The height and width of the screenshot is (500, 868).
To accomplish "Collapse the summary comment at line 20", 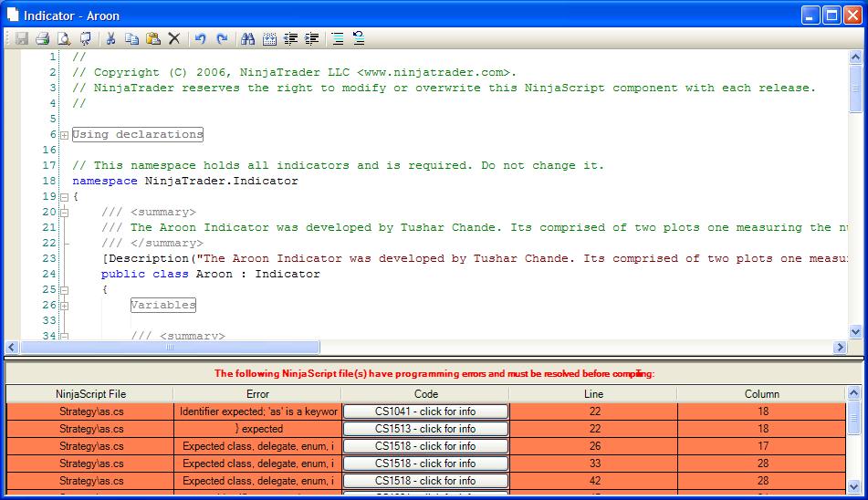I will (x=64, y=213).
